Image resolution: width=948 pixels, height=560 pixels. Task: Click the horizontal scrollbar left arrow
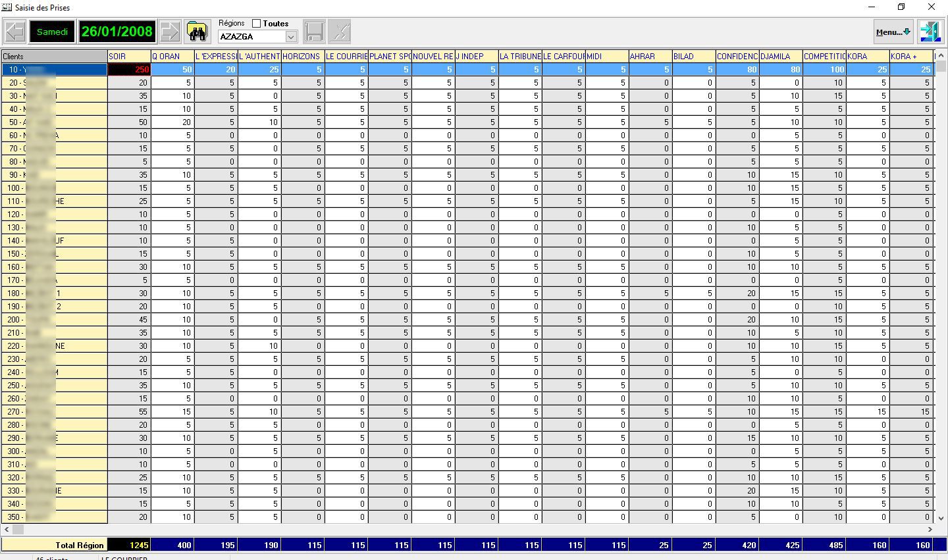click(x=7, y=529)
